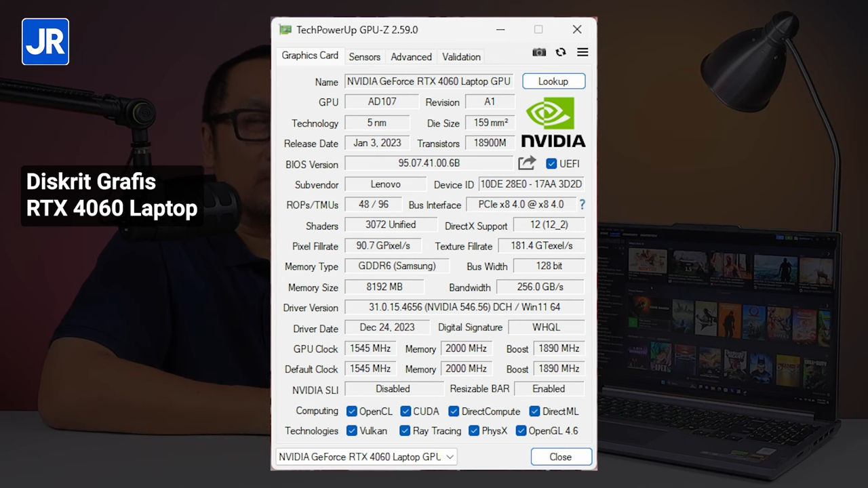The height and width of the screenshot is (488, 868).
Task: Click the GPU Name field
Action: pyautogui.click(x=429, y=81)
